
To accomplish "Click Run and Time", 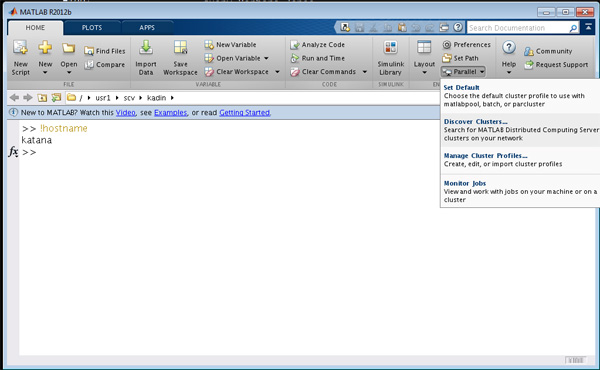I will [x=318, y=58].
